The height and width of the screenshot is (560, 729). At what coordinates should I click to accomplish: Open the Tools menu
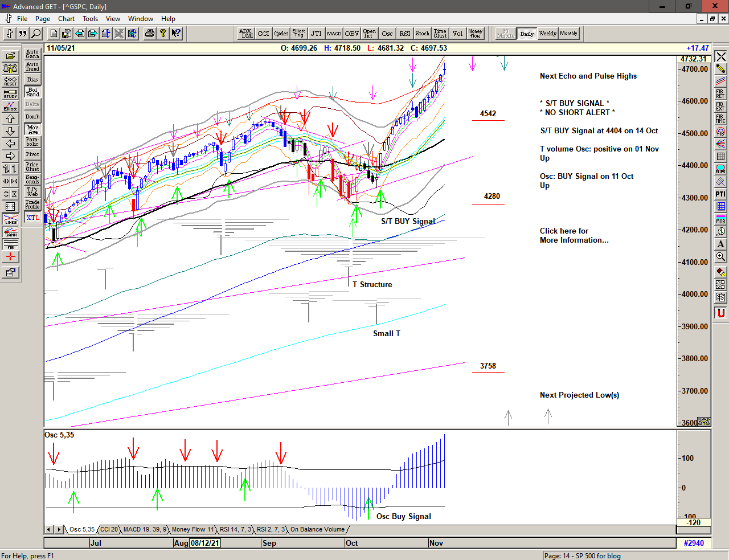(90, 19)
